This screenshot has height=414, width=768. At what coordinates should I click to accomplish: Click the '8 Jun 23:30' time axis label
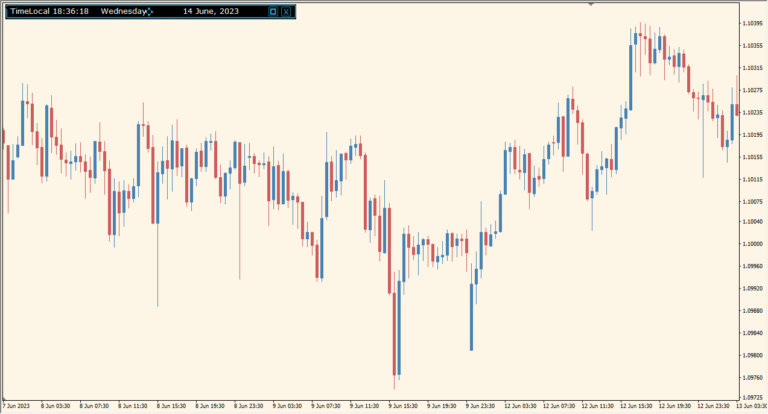pos(248,406)
